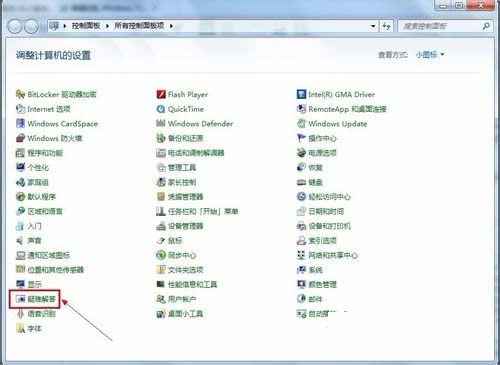Click the 默认程序 icon
Viewport: 500px width, 365px height.
[20, 197]
